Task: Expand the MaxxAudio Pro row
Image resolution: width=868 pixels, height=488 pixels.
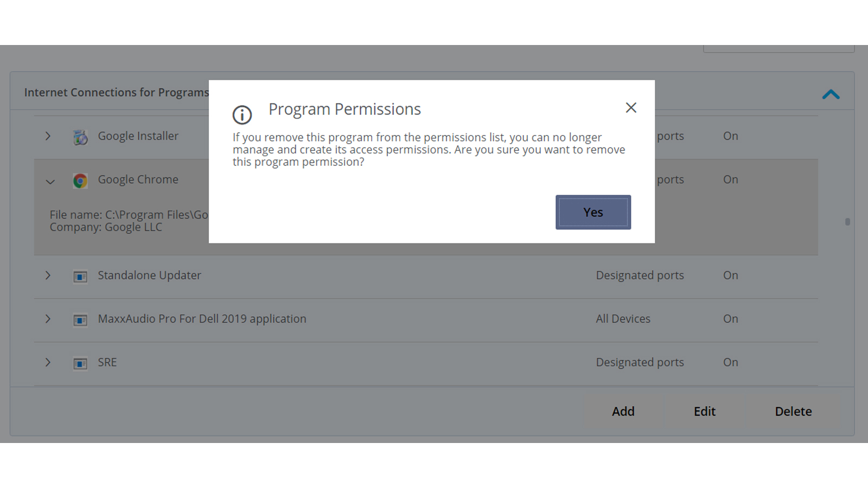Action: coord(48,319)
